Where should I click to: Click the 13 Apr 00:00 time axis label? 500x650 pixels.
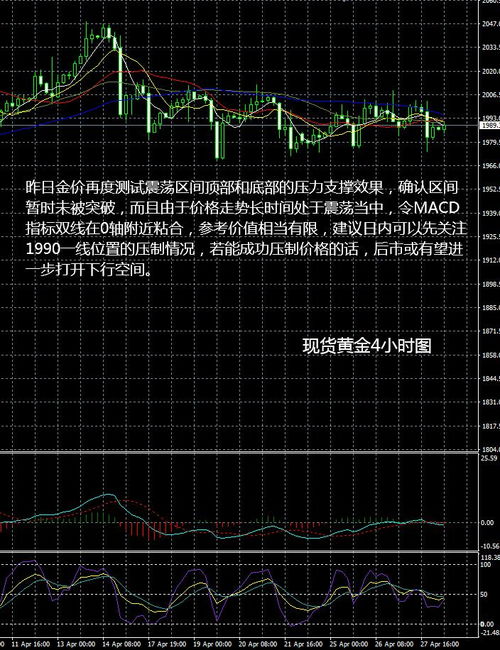pos(76,644)
